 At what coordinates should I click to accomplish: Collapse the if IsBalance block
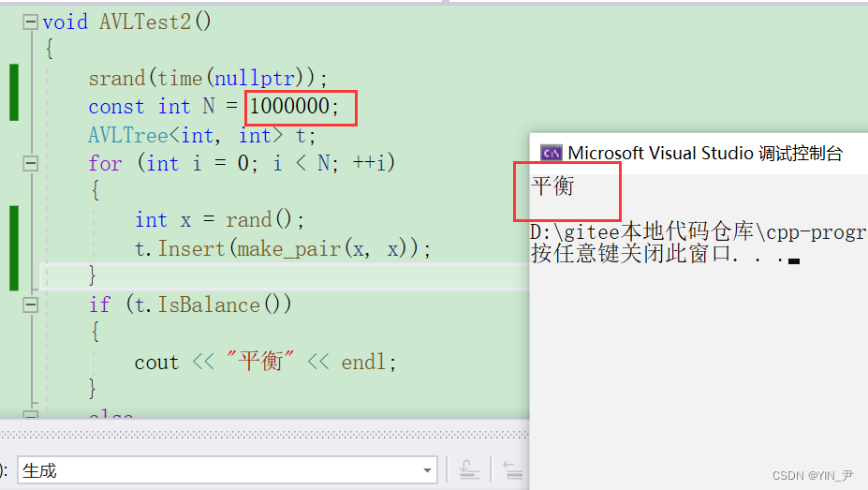(x=30, y=305)
